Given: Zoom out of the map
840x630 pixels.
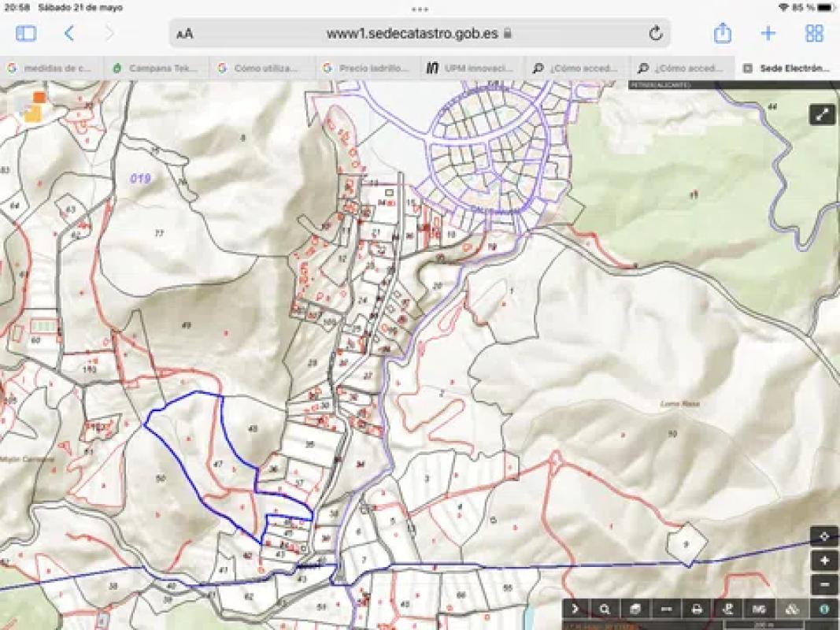Looking at the screenshot, I should point(824,585).
